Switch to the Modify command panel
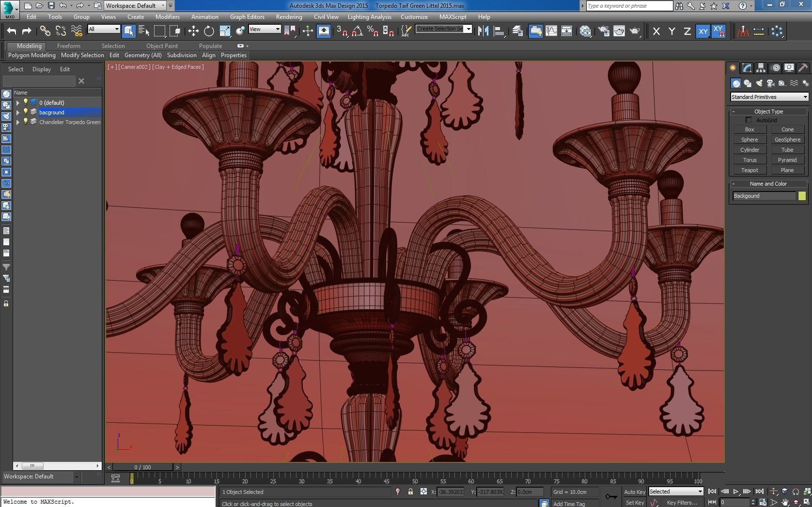The width and height of the screenshot is (812, 507). point(747,68)
